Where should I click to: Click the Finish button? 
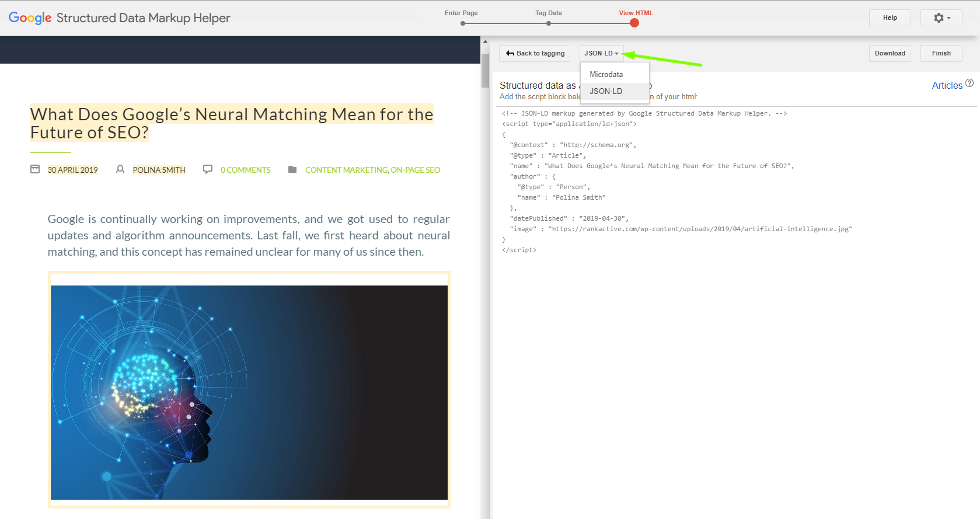[x=941, y=53]
